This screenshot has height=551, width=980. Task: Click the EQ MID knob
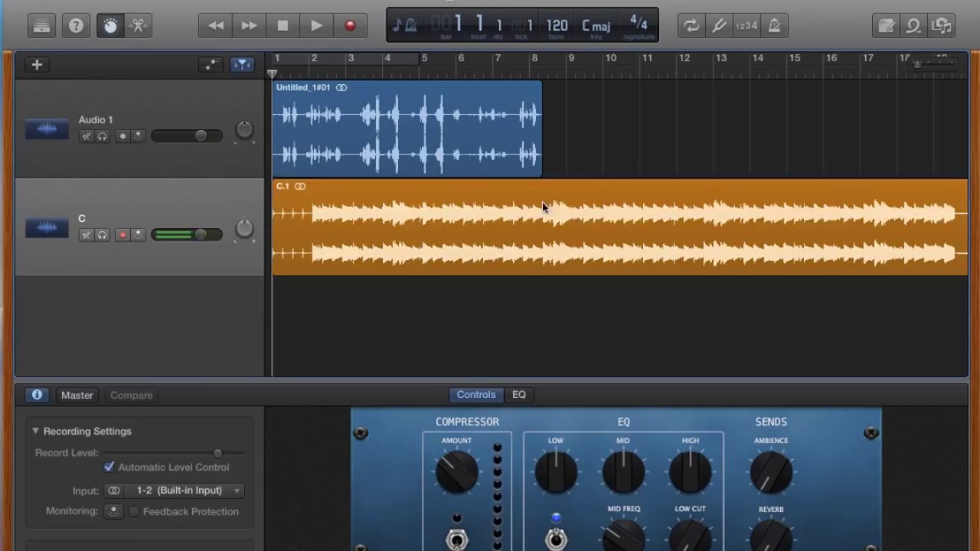(623, 471)
